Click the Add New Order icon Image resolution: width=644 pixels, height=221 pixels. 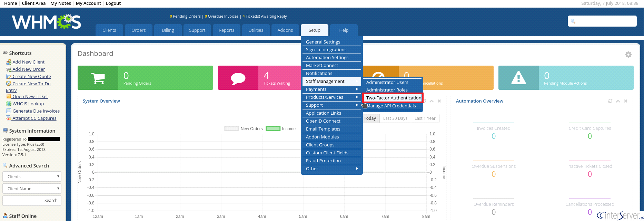pyautogui.click(x=9, y=69)
